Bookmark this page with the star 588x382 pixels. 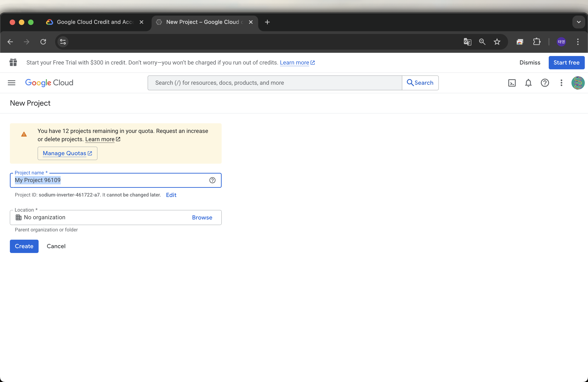click(x=497, y=42)
